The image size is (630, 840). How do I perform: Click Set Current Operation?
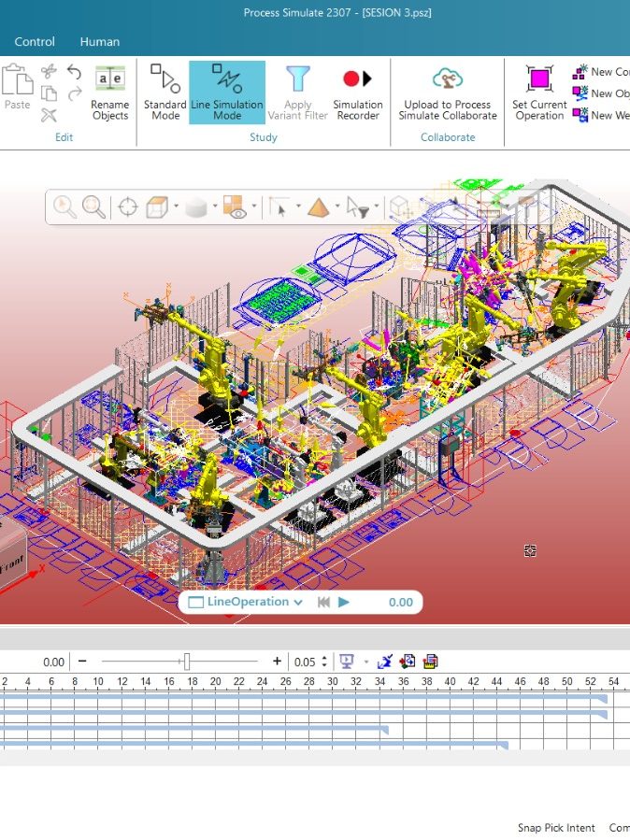click(x=539, y=93)
